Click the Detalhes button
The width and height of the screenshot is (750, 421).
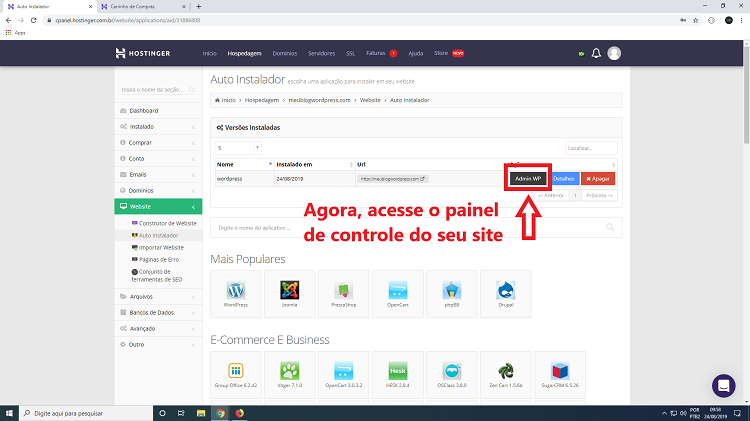[563, 178]
